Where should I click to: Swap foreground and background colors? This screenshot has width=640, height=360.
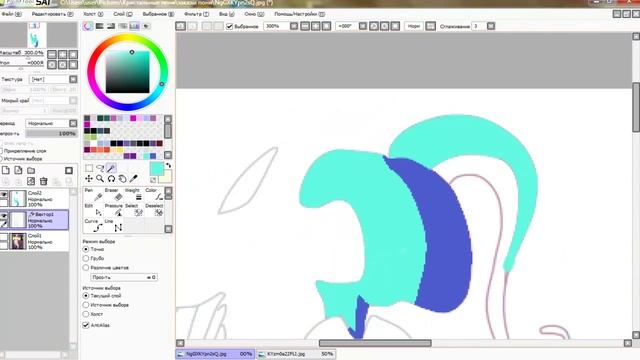tap(168, 165)
